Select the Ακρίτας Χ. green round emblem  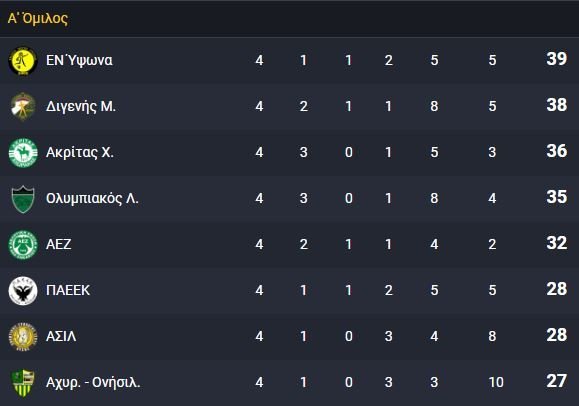point(23,152)
